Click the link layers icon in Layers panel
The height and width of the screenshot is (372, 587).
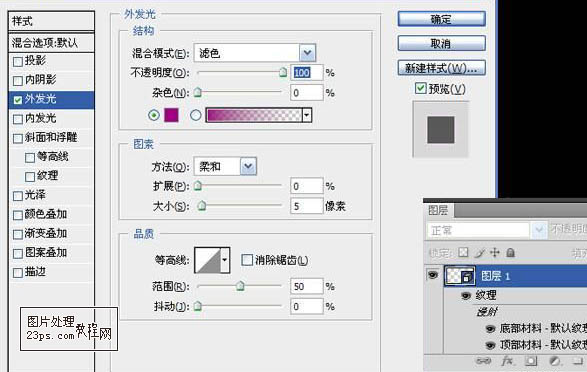(483, 361)
